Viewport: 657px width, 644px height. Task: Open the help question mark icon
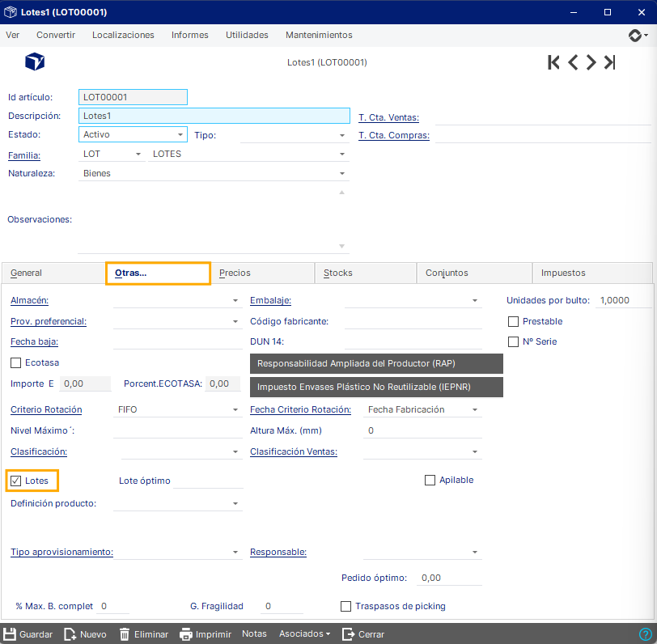646,634
